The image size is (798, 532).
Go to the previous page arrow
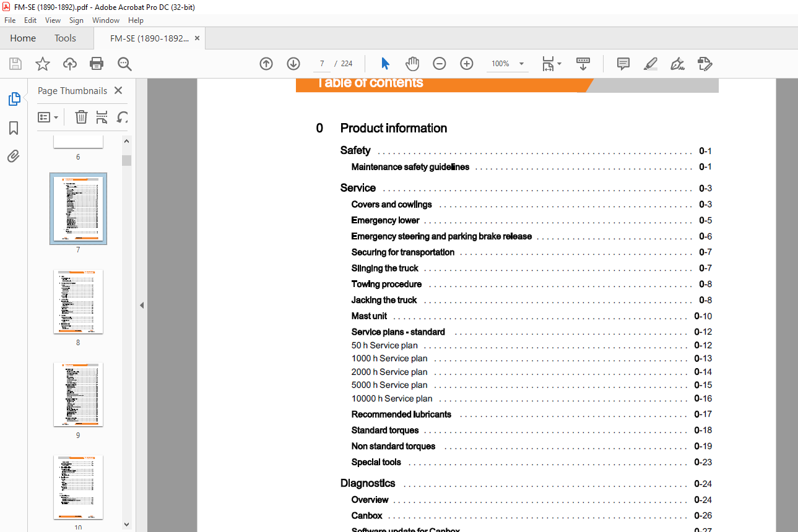266,64
